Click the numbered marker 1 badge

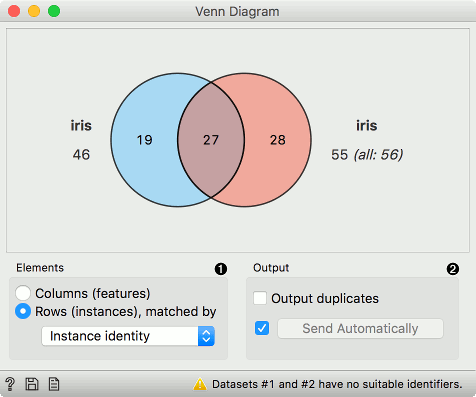point(221,269)
